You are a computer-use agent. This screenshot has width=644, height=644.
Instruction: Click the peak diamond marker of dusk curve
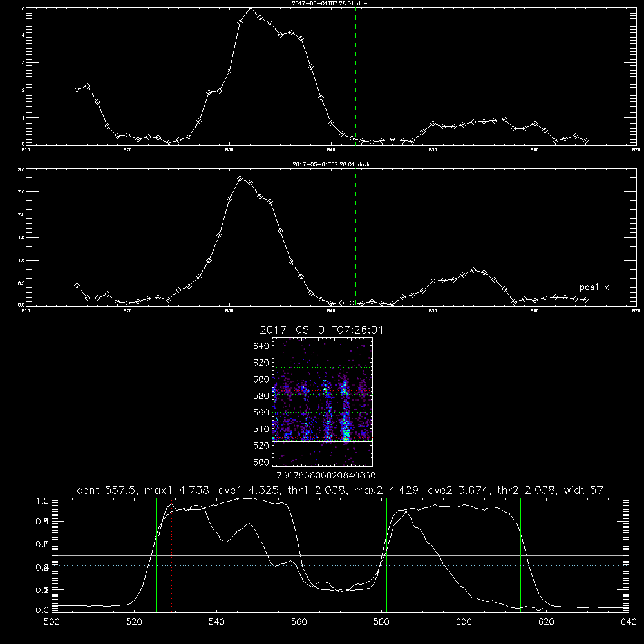pos(240,178)
